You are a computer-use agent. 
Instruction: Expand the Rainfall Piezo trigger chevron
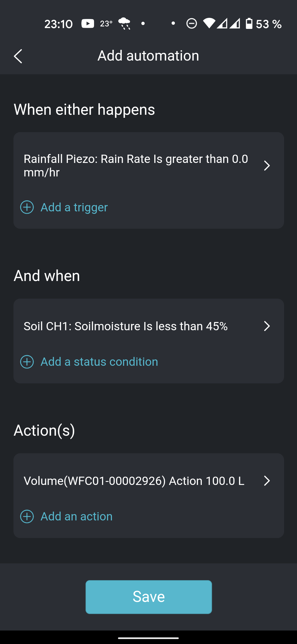tap(266, 166)
